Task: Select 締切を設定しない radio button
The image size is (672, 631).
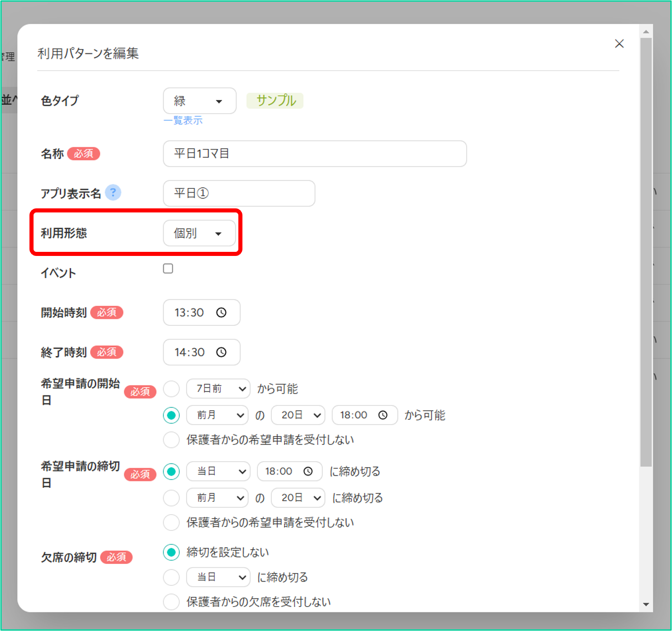Action: pyautogui.click(x=171, y=552)
